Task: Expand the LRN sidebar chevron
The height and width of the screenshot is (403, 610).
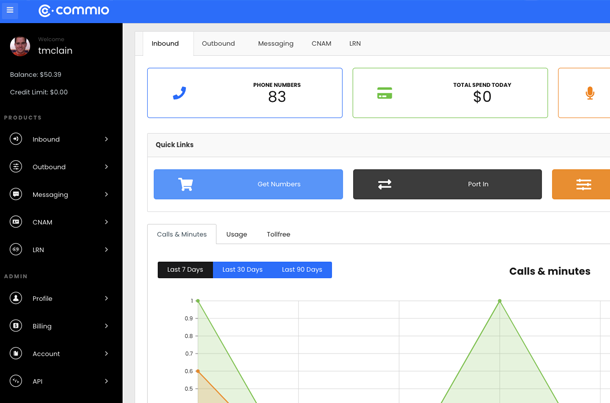Action: 106,249
